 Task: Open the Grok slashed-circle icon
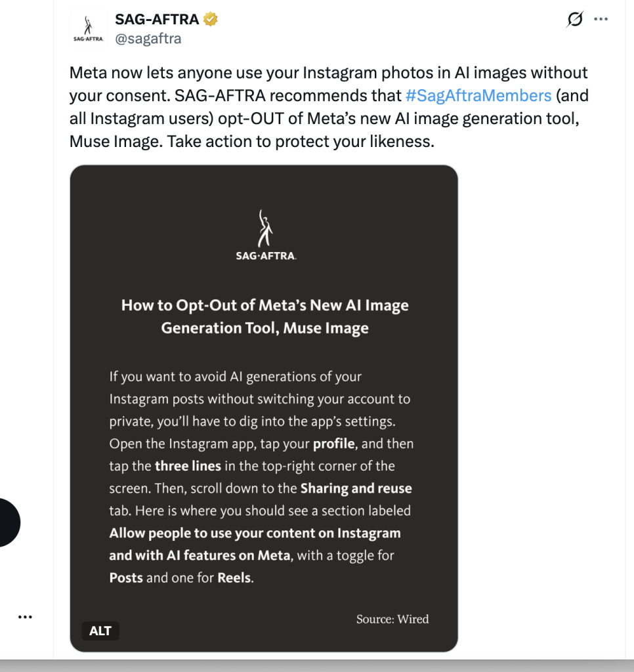coord(575,19)
